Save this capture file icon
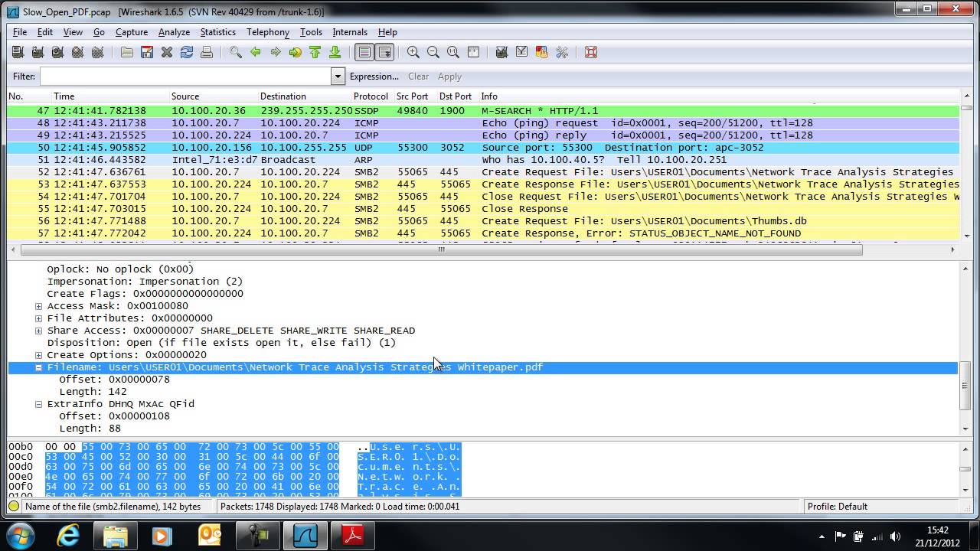980x551 pixels. click(x=147, y=52)
